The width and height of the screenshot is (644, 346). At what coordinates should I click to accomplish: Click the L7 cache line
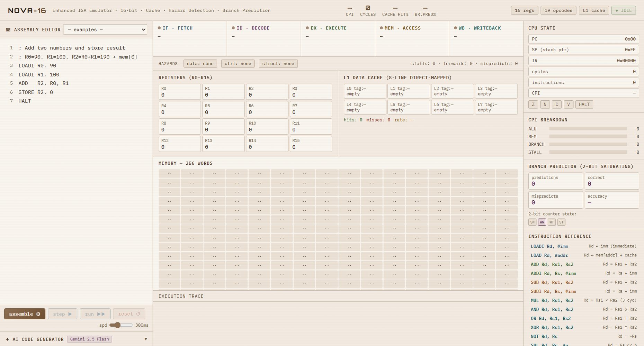496,107
